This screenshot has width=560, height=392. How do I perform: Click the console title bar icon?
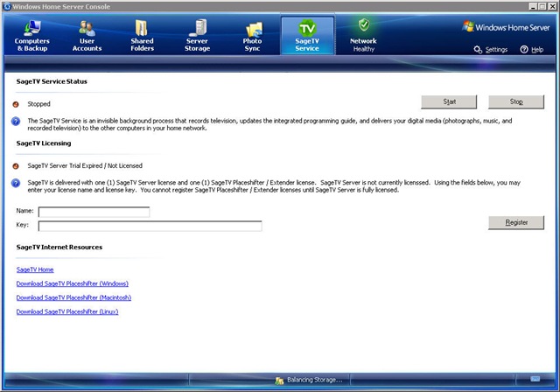[7, 6]
